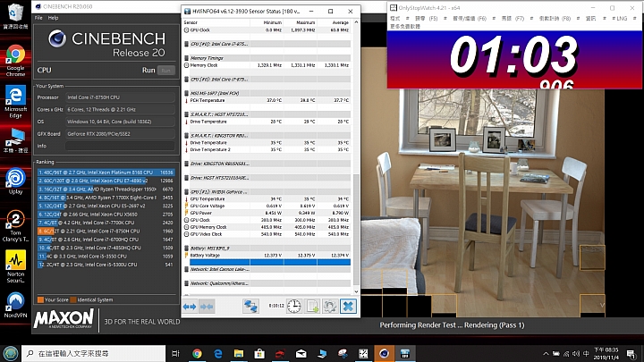The height and width of the screenshot is (362, 644).
Task: Open Microsoft Store in the taskbar
Action: pyautogui.click(x=259, y=353)
